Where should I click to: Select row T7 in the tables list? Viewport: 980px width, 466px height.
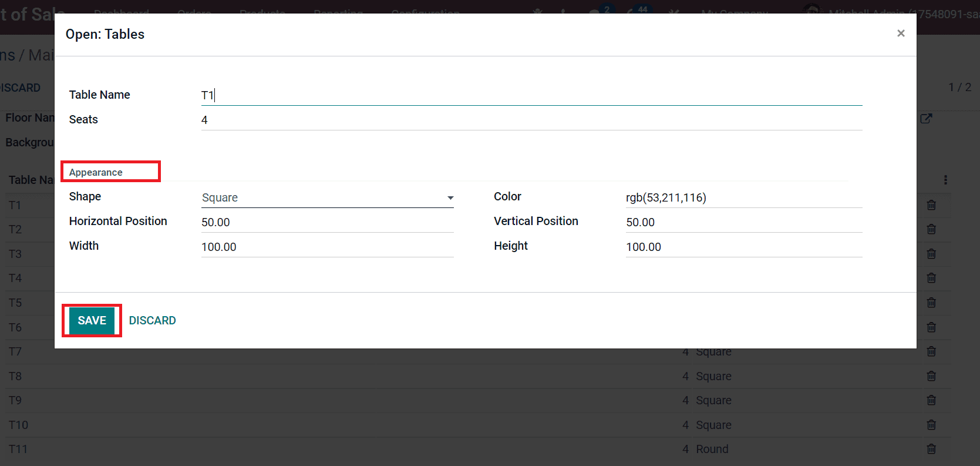[x=479, y=351]
